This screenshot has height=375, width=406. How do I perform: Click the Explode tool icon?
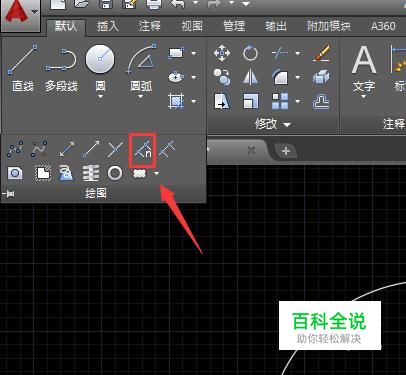coord(321,77)
